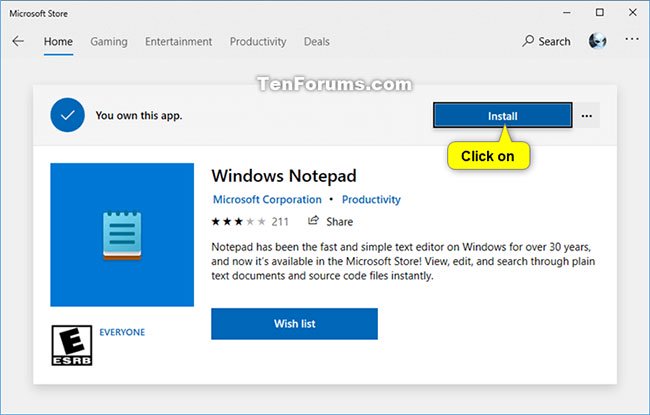
Task: Open the Productivity tab
Action: tap(258, 41)
